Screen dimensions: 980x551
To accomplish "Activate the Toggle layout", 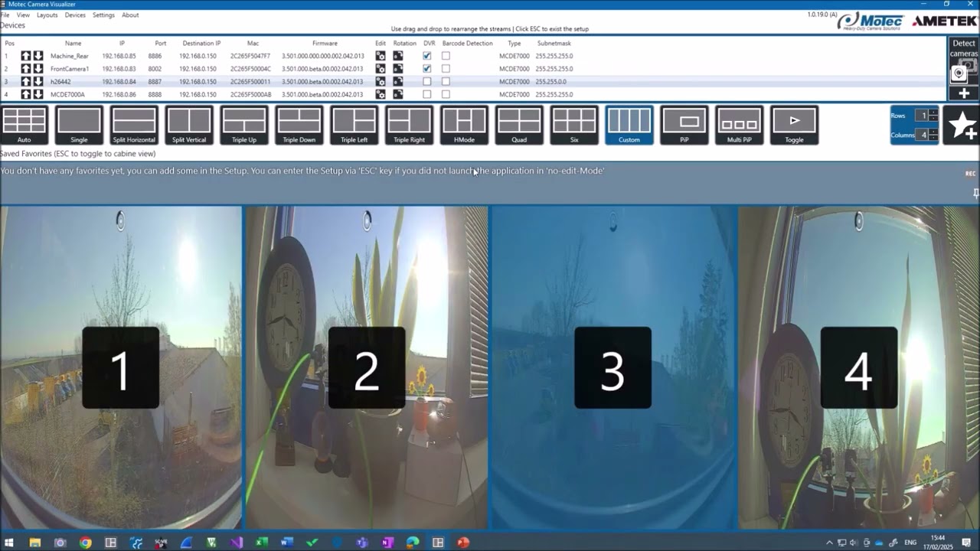I will [795, 126].
